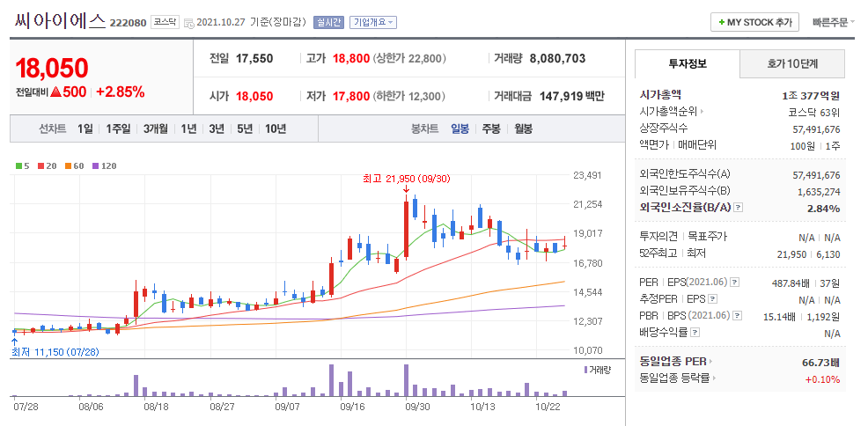Click the 액면가 value 100원
Screen dimensions: 868x426
coord(802,146)
